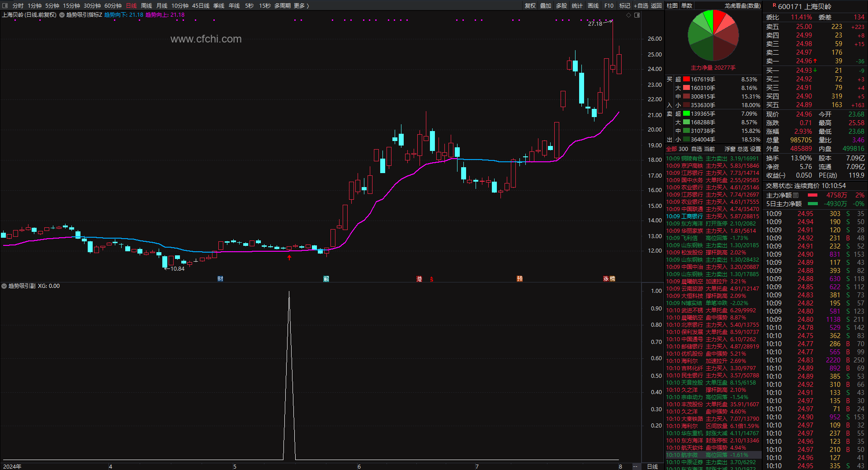Click the 铜陵有色 主力卖出 alert row
868x470 pixels.
(x=712, y=159)
